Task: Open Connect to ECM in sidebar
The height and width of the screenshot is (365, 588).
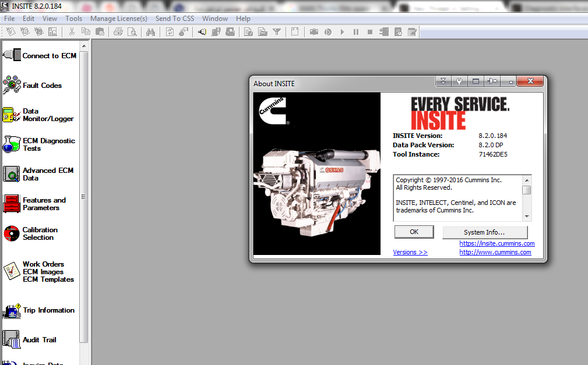Action: (x=40, y=55)
